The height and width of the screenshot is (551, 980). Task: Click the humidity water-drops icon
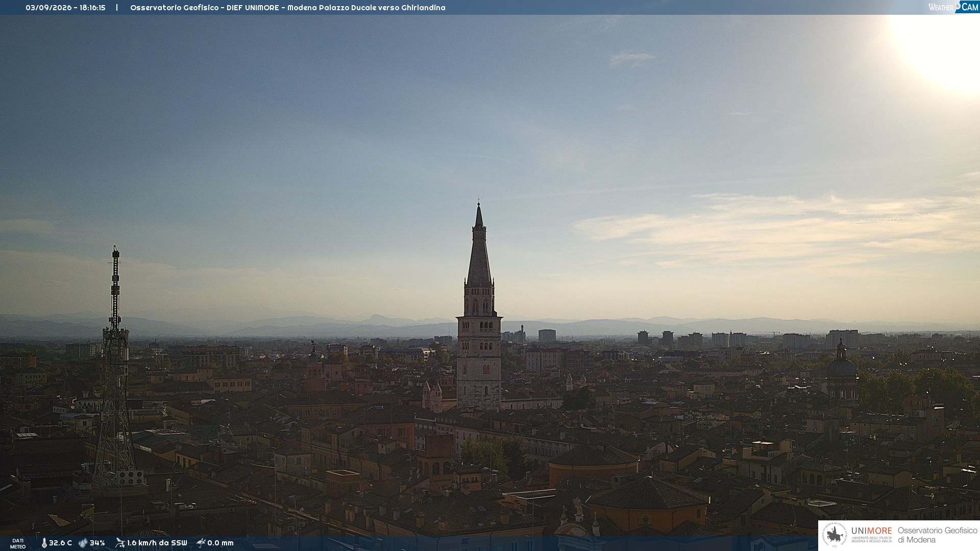click(83, 543)
